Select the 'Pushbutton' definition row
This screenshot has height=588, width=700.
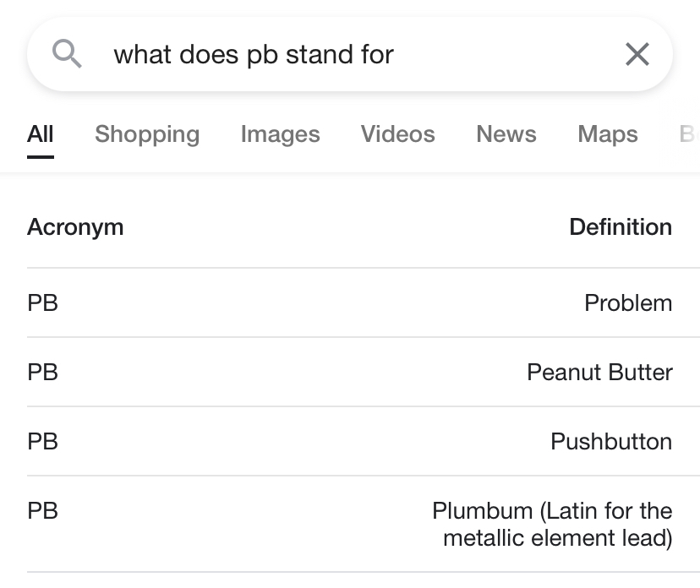tap(611, 441)
